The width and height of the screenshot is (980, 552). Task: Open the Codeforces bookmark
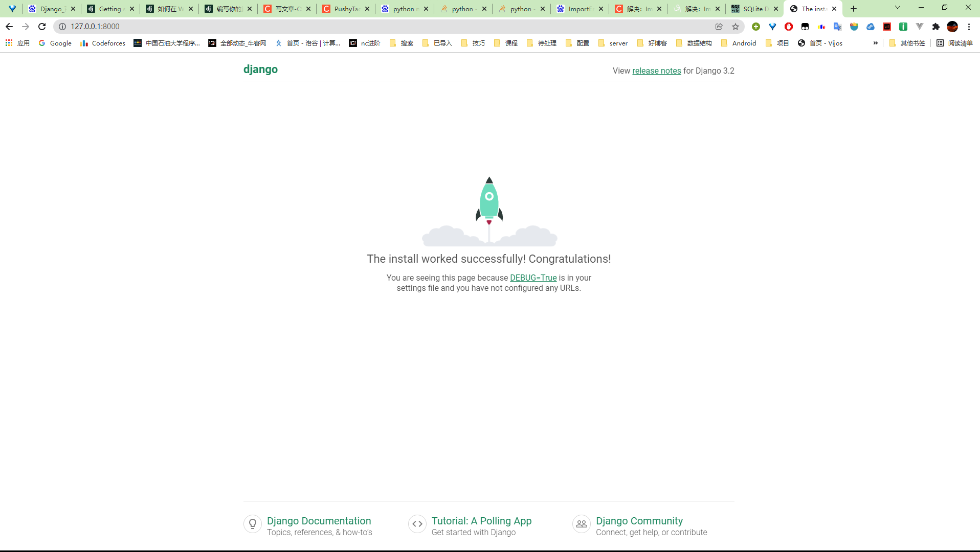pos(102,43)
